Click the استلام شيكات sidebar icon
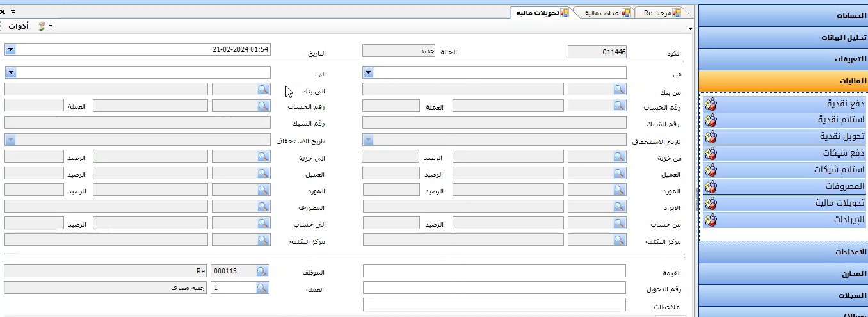The width and height of the screenshot is (868, 317). pos(710,170)
